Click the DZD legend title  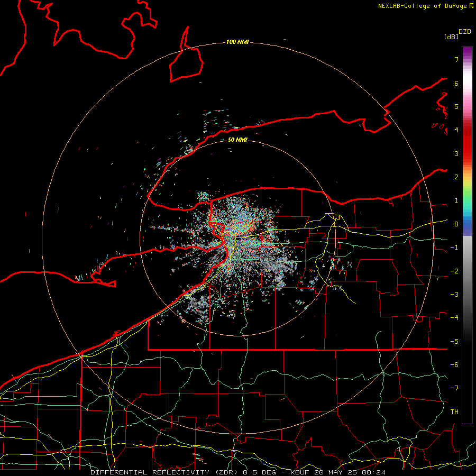[465, 32]
